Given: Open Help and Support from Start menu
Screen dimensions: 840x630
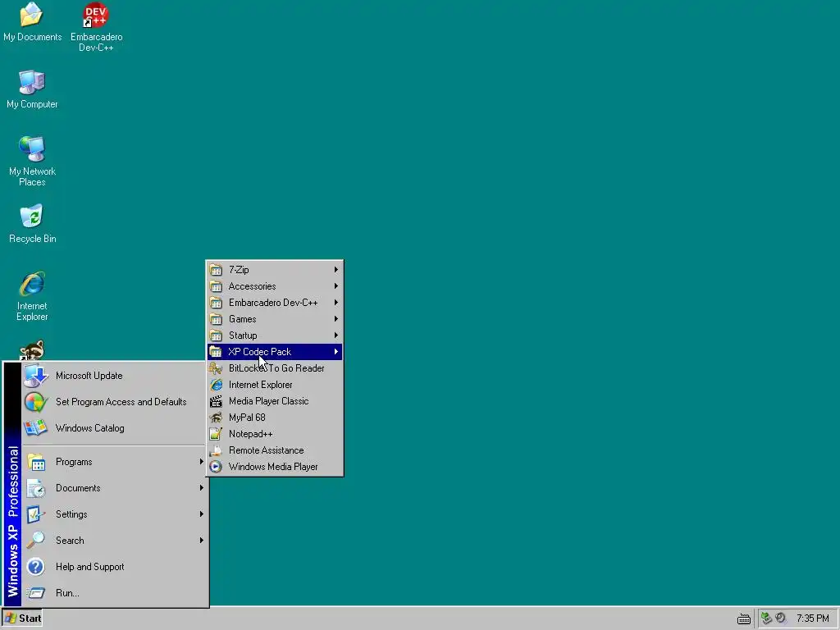Looking at the screenshot, I should pyautogui.click(x=114, y=567).
